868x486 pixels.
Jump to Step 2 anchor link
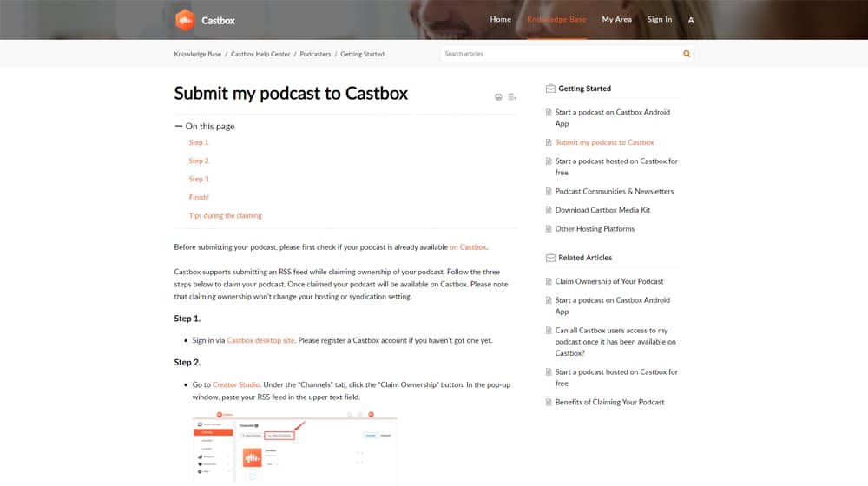point(199,161)
